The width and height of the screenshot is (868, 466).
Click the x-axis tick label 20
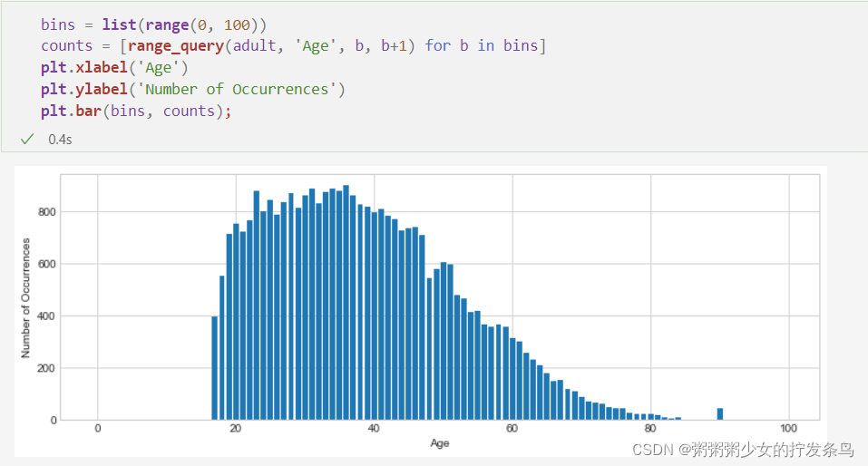236,428
